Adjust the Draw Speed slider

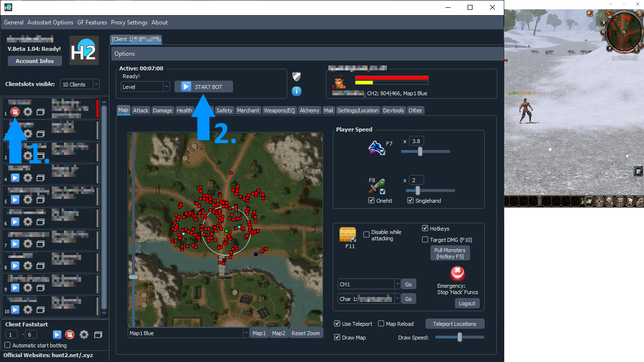pyautogui.click(x=459, y=337)
